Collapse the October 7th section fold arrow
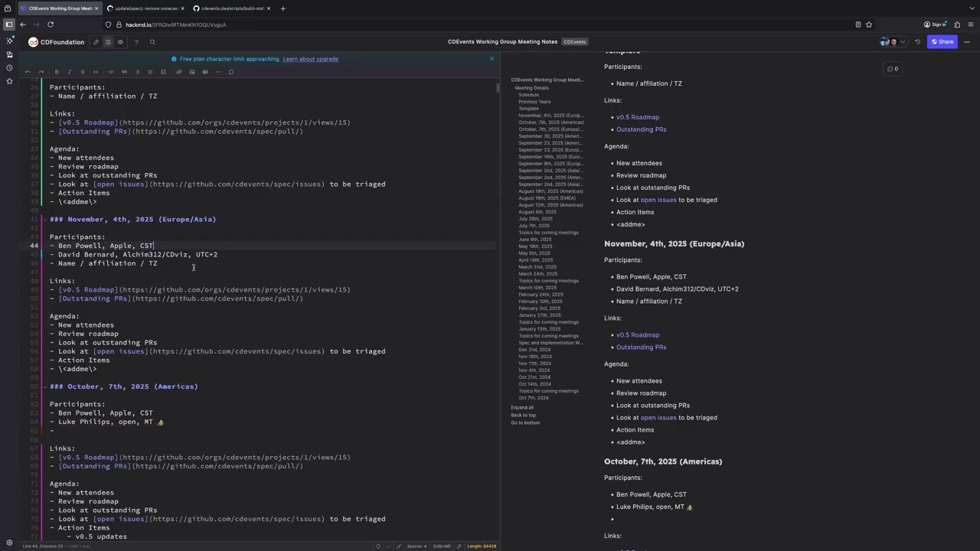Screen dimensions: 980x551 click(44, 386)
